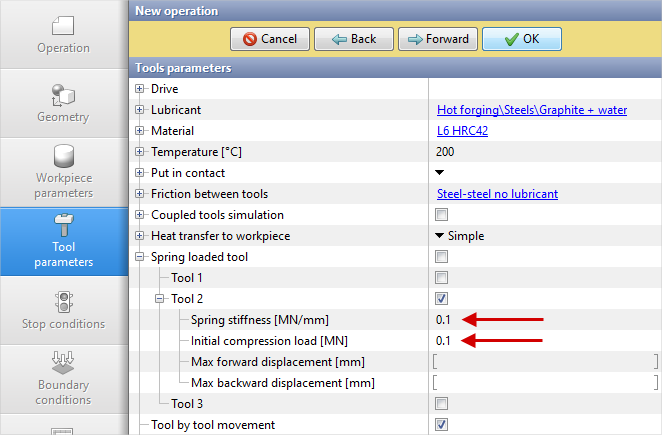Uncheck the Tool 2 spring loaded checkbox
Viewport: 662px width, 435px height.
click(441, 299)
